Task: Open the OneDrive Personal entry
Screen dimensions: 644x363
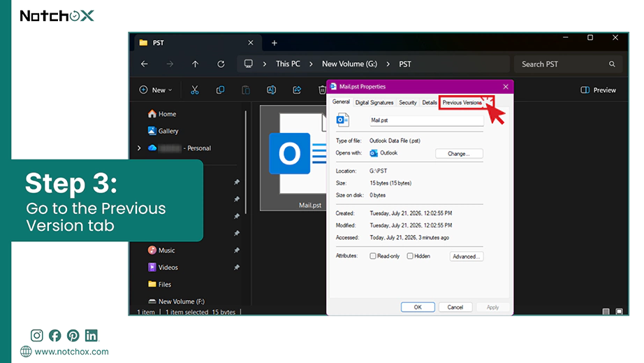Action: click(180, 148)
